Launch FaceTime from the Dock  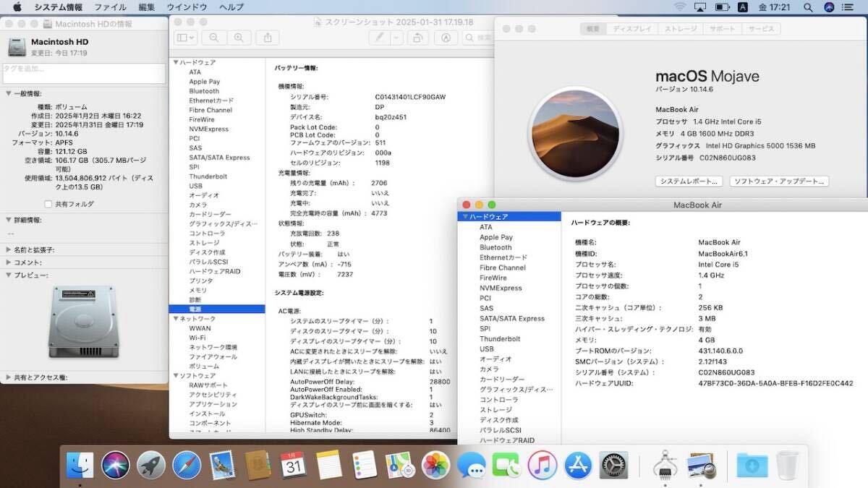click(506, 465)
